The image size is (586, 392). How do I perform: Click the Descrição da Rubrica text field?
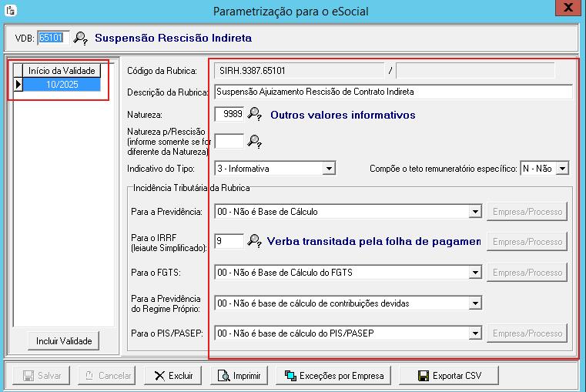coord(393,92)
